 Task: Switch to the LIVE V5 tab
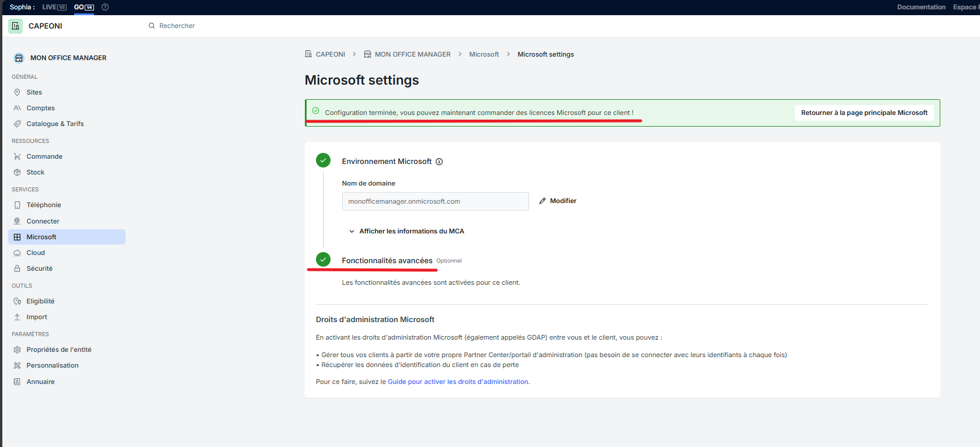pos(54,7)
